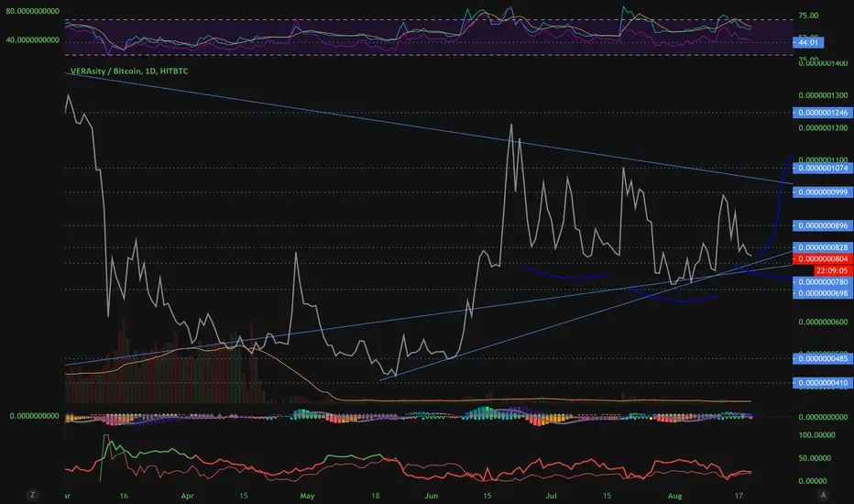Image resolution: width=854 pixels, height=504 pixels.
Task: Click the 0.0000000410 price level label
Action: [x=823, y=383]
